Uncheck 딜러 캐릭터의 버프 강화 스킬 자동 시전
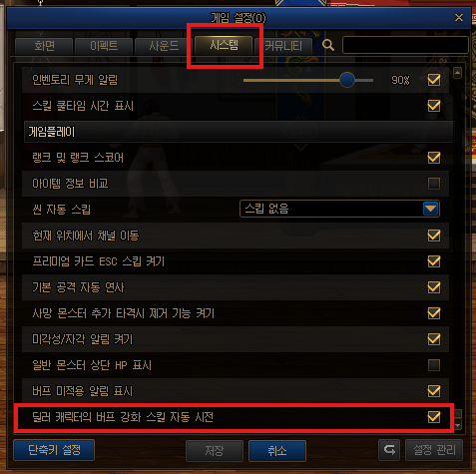The height and width of the screenshot is (474, 476). pos(434,417)
